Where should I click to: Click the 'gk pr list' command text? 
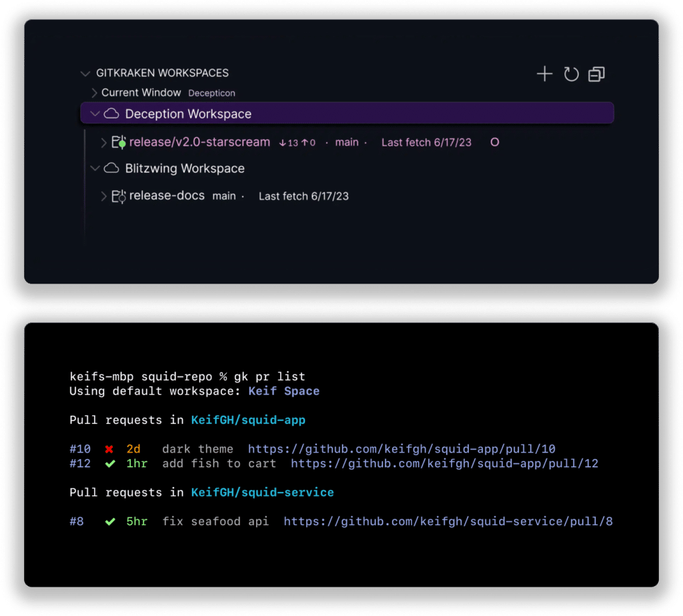point(269,376)
